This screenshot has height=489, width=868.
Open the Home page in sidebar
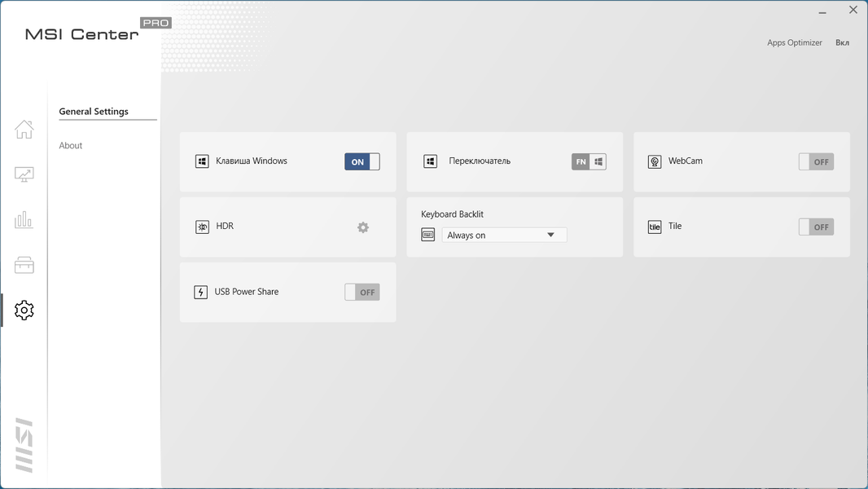(24, 130)
